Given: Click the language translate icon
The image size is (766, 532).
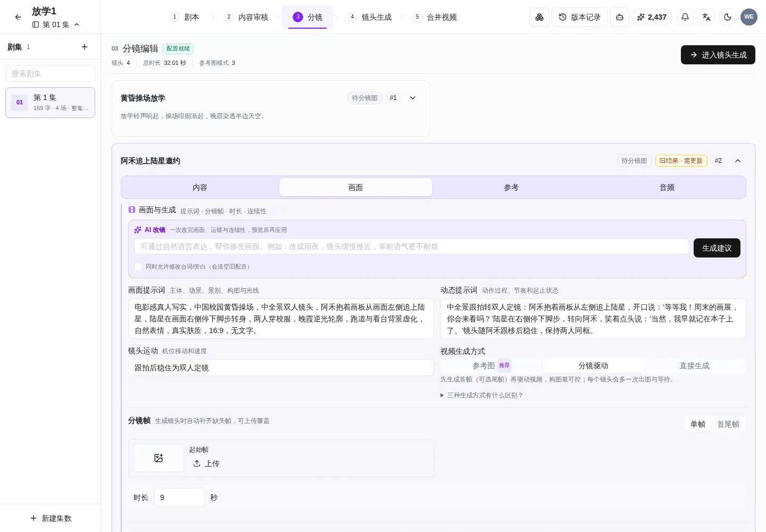Looking at the screenshot, I should pyautogui.click(x=706, y=17).
